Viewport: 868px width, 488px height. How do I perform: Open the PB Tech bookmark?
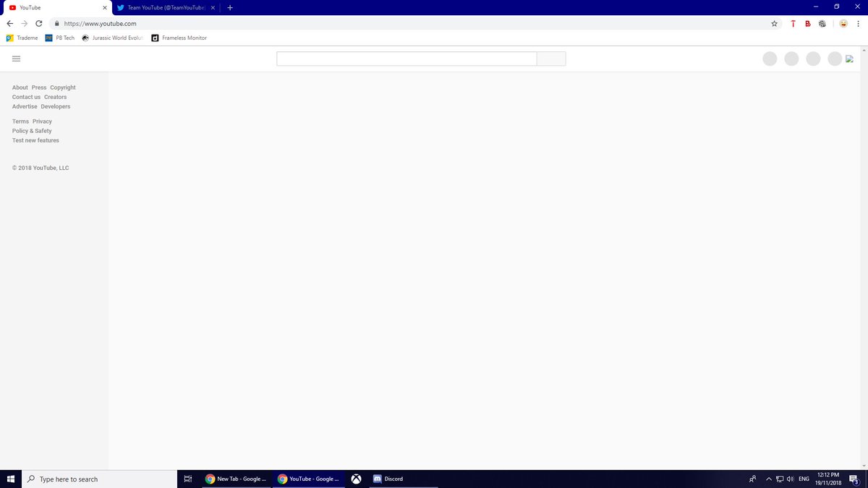point(59,38)
